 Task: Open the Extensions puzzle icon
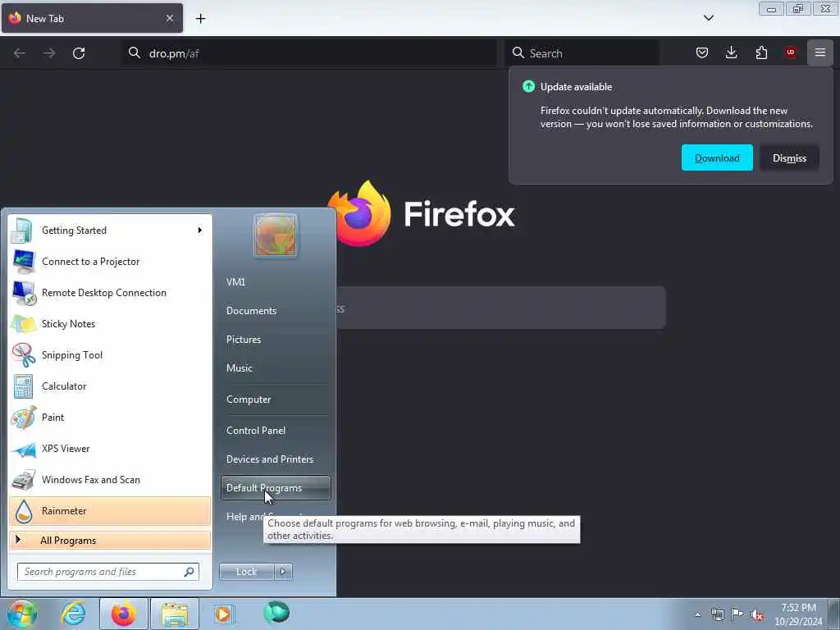(x=761, y=52)
